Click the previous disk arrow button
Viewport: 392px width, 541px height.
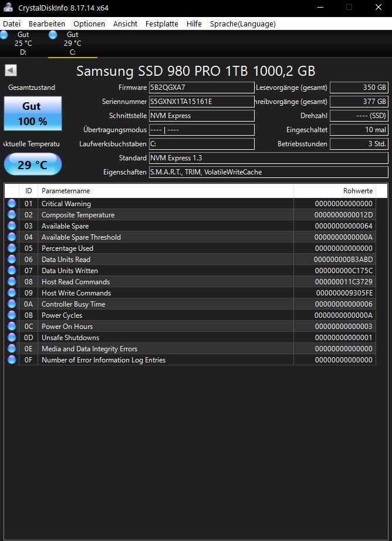click(11, 70)
